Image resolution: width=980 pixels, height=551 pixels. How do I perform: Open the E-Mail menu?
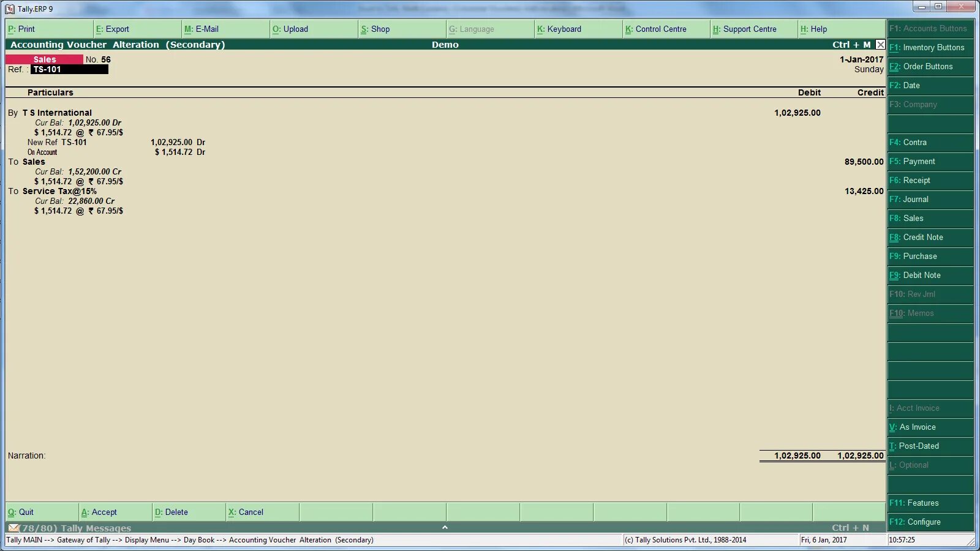pos(225,29)
